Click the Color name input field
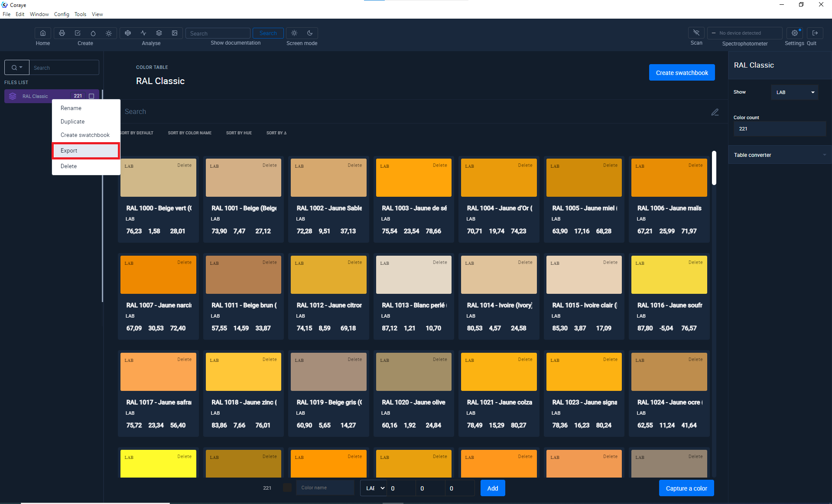This screenshot has width=832, height=504. [x=325, y=488]
